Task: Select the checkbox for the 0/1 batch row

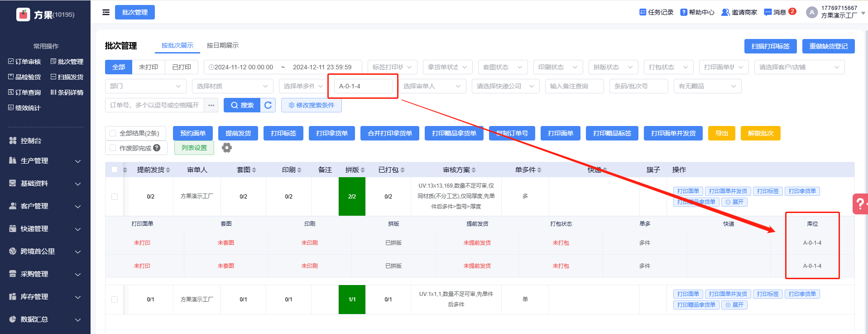Action: [115, 300]
